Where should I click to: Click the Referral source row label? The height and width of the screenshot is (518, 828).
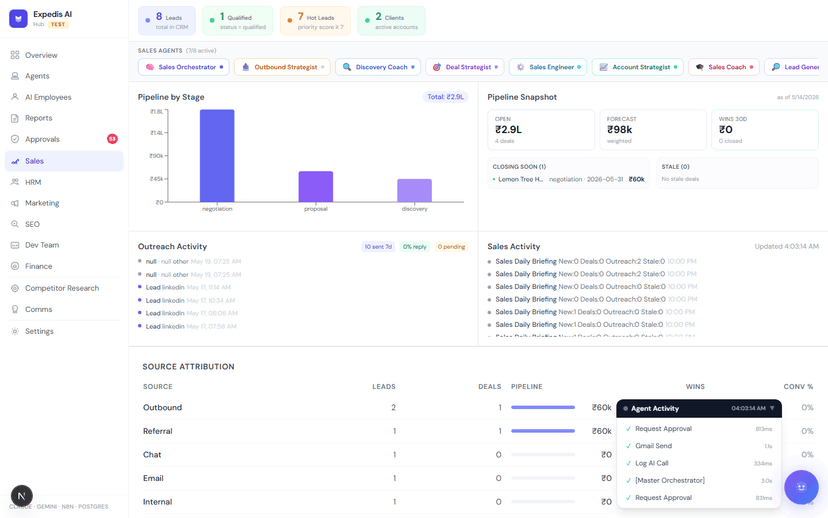click(157, 431)
